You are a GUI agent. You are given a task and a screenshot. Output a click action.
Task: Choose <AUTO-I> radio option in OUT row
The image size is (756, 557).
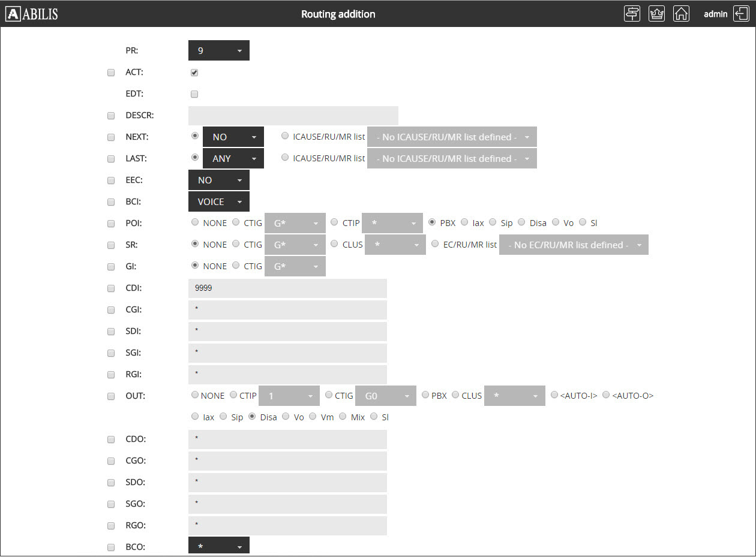tap(554, 395)
